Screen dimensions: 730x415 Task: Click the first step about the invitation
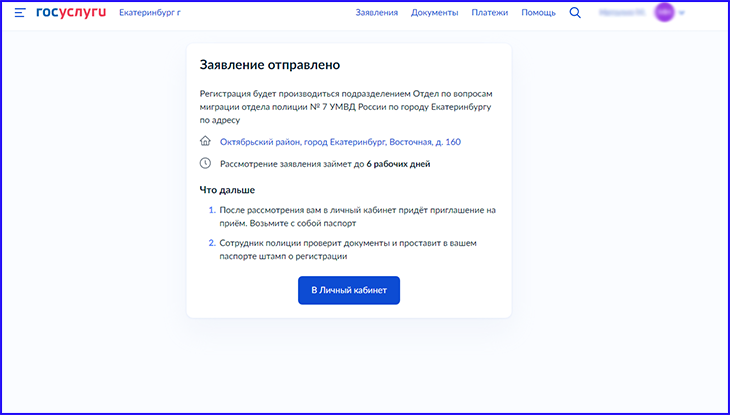pyautogui.click(x=357, y=217)
